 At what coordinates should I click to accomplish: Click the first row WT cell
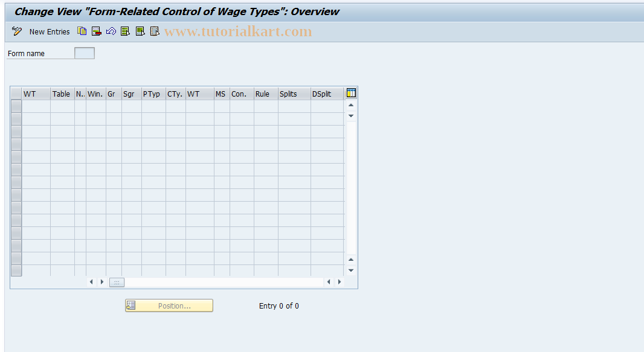point(36,106)
